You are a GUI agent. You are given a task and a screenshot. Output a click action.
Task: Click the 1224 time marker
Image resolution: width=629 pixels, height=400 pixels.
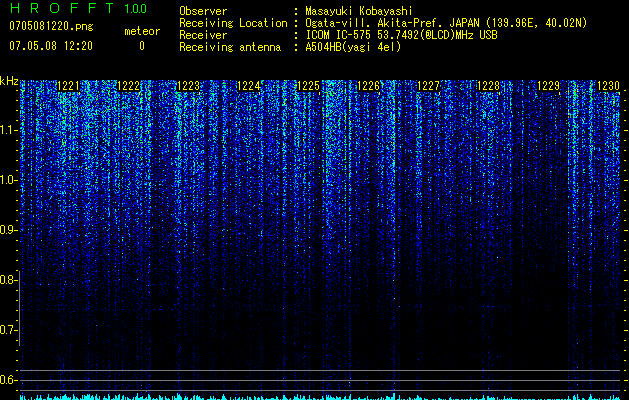click(x=249, y=86)
